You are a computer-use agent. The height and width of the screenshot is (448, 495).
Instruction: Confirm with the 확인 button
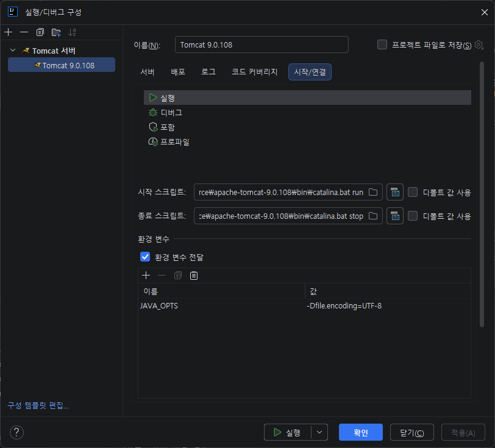click(361, 432)
